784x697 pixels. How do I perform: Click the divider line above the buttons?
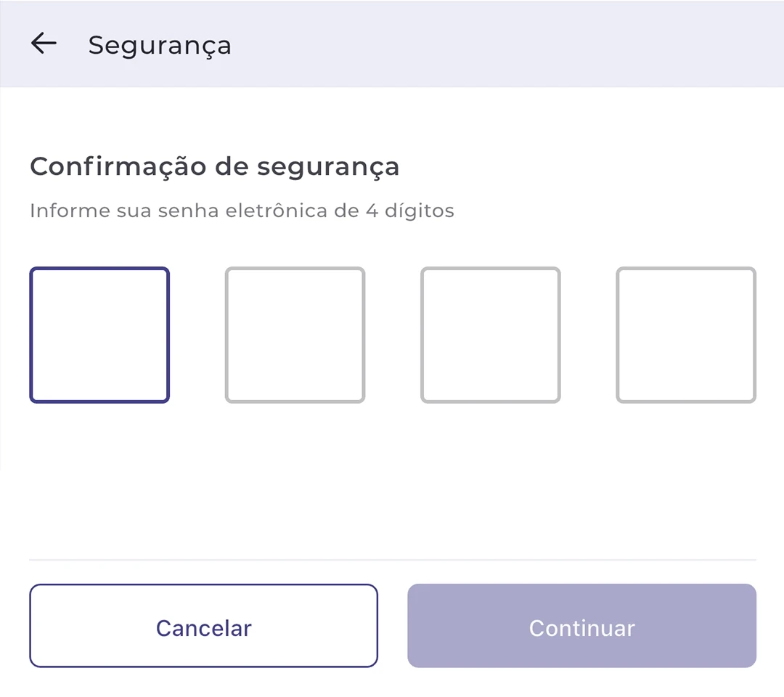click(393, 560)
